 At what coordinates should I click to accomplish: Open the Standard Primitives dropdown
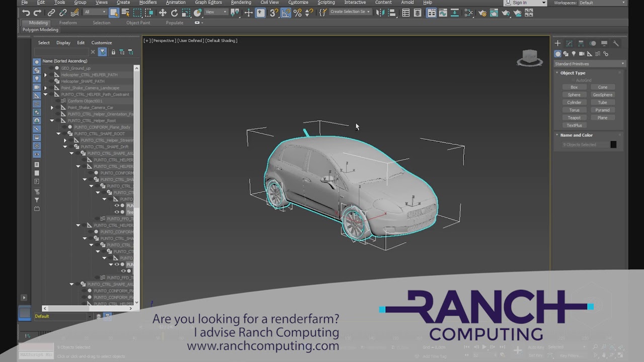(589, 64)
